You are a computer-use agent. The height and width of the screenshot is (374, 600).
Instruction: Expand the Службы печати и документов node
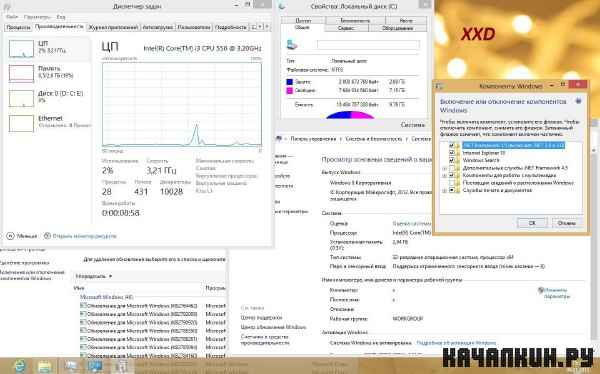tap(444, 190)
